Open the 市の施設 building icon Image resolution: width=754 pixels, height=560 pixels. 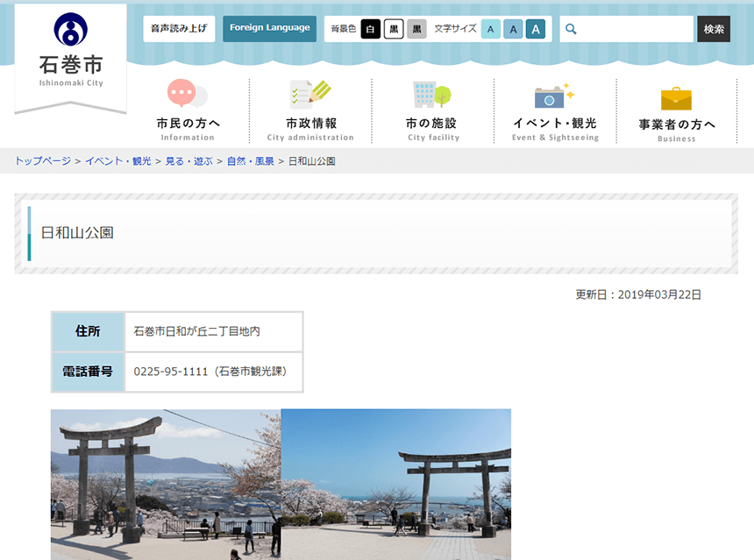pos(432,94)
